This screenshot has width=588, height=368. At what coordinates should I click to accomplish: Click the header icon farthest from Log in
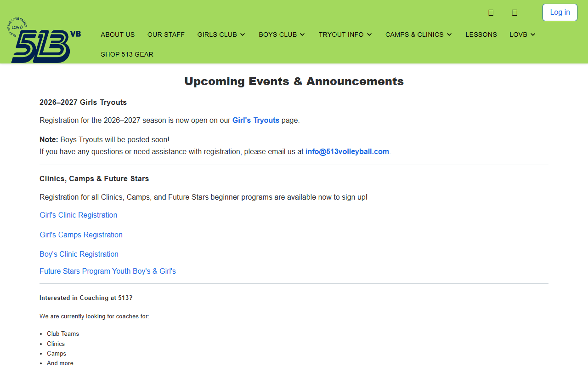click(491, 12)
